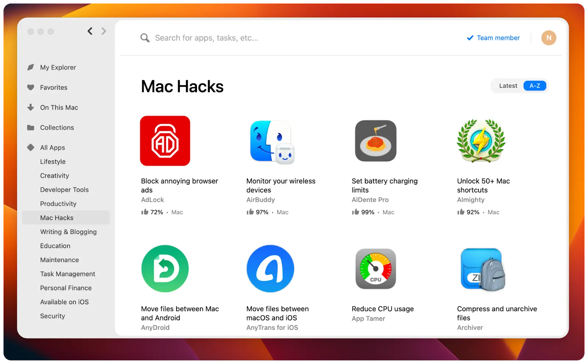Image resolution: width=588 pixels, height=364 pixels.
Task: Select All Apps category
Action: click(x=53, y=147)
